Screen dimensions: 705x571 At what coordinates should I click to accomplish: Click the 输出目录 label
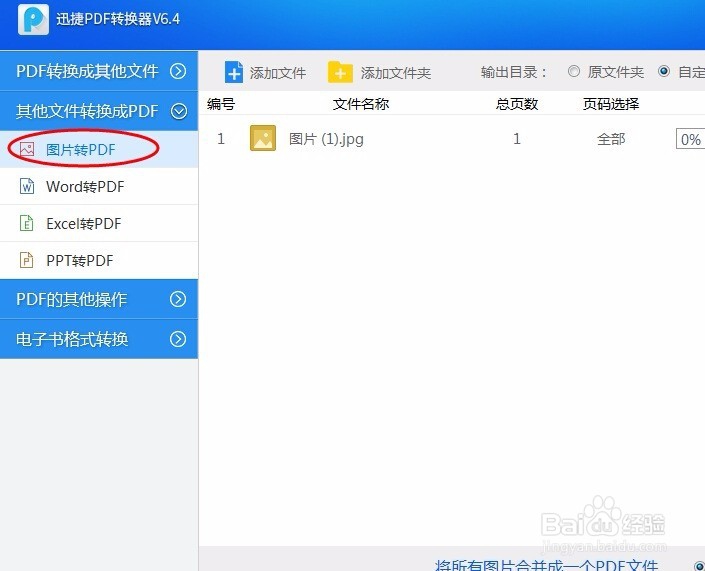click(513, 72)
